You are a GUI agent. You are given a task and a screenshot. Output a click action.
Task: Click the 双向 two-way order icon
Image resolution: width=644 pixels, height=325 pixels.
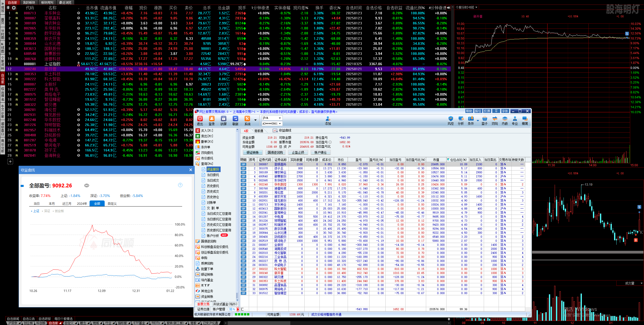click(495, 121)
